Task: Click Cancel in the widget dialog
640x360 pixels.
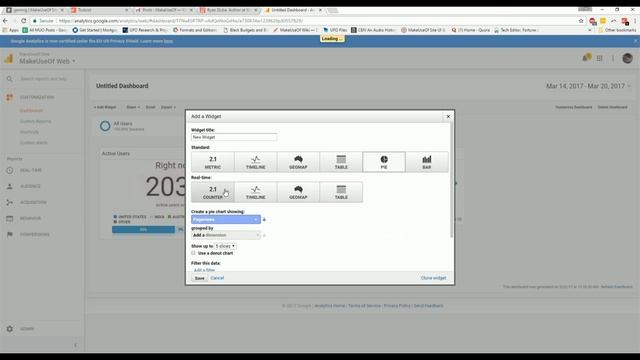Action: pos(217,278)
